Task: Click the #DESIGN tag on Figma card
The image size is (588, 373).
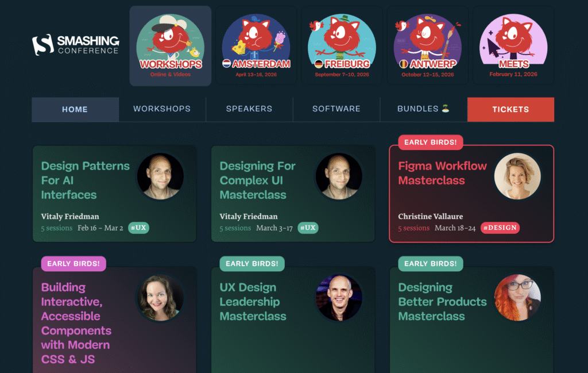Action: (500, 228)
